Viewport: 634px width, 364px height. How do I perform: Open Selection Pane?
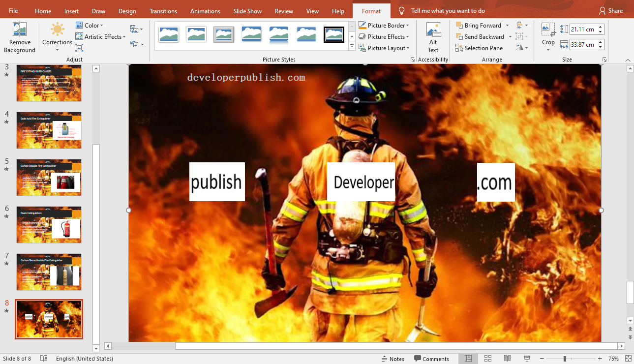coord(480,48)
